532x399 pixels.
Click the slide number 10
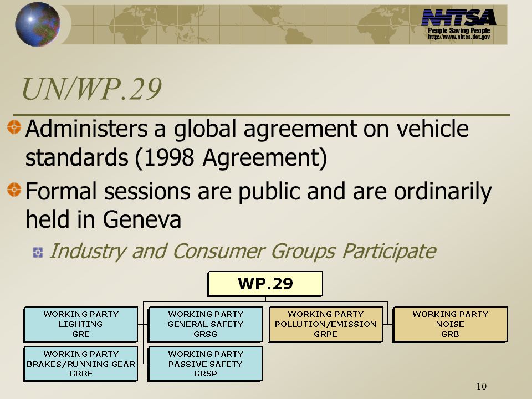click(x=482, y=386)
